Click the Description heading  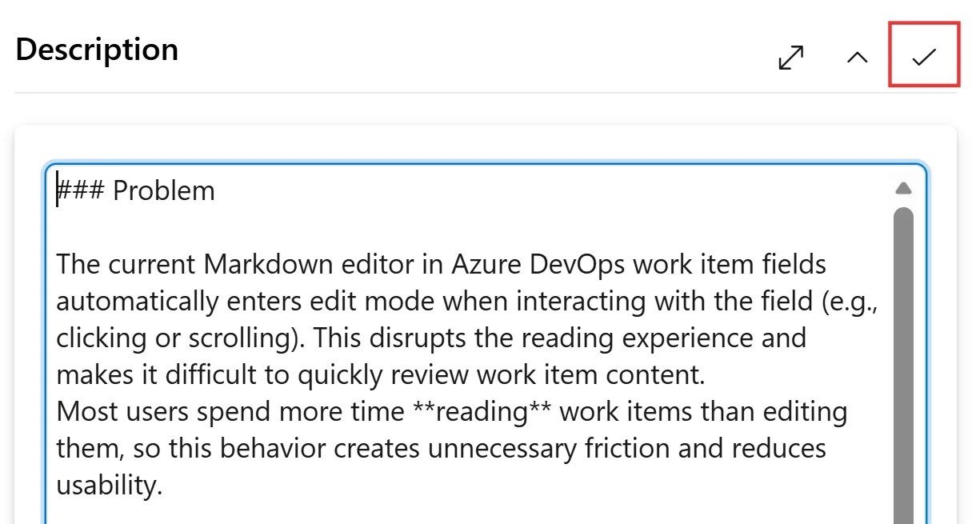pos(97,50)
